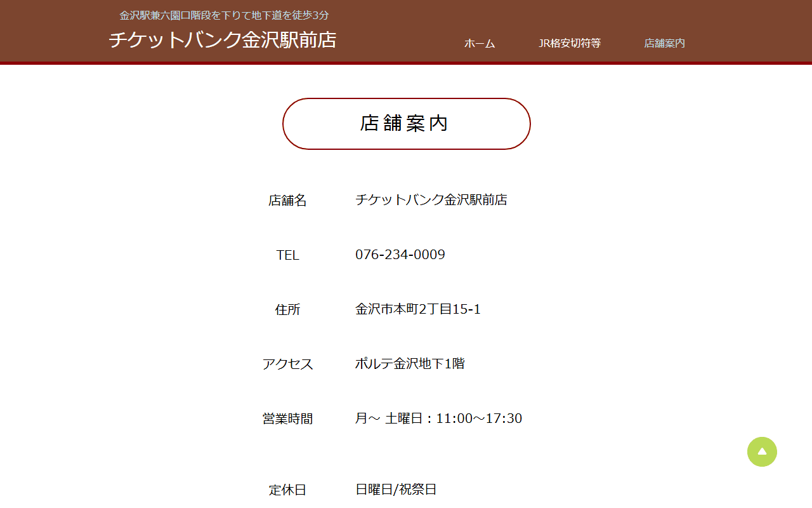Viewport: 812px width, 508px height.
Task: Click the header tagline 金沢駅兼六園口階段を下りて地下道を徒歩3分
Action: tap(225, 15)
